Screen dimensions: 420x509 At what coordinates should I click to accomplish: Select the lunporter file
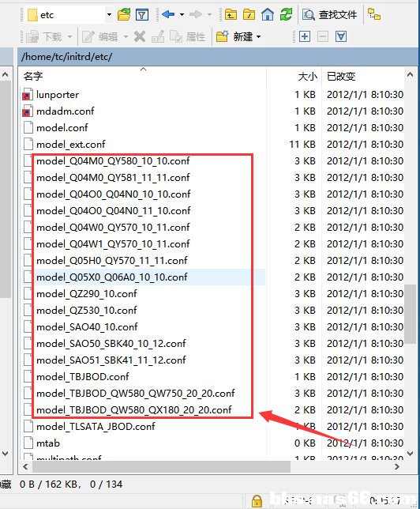pos(58,95)
